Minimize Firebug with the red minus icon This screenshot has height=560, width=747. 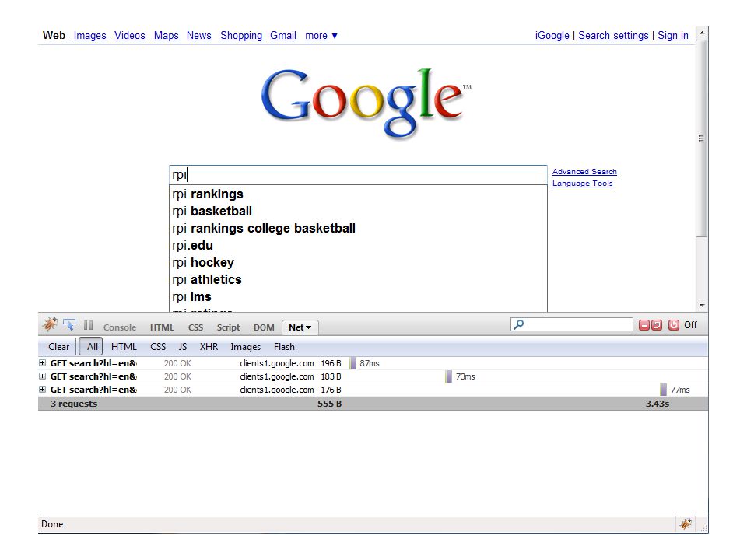point(644,325)
